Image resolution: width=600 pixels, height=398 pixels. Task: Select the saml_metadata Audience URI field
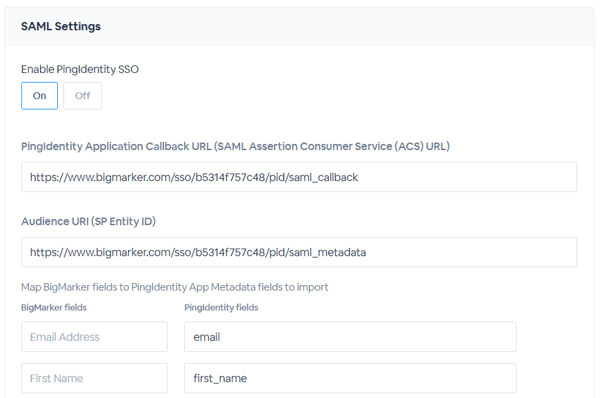pos(299,252)
